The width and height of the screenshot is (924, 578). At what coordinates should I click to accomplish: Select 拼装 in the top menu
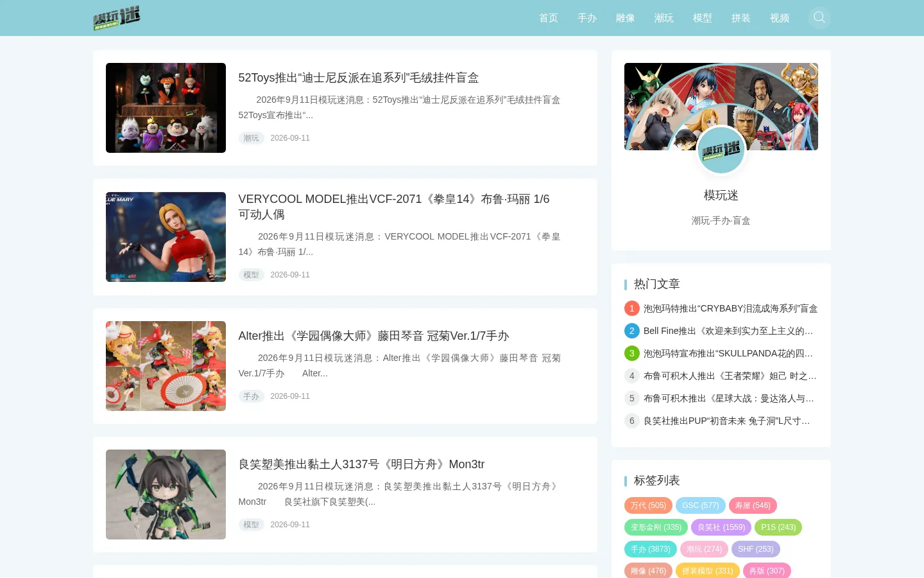(741, 18)
